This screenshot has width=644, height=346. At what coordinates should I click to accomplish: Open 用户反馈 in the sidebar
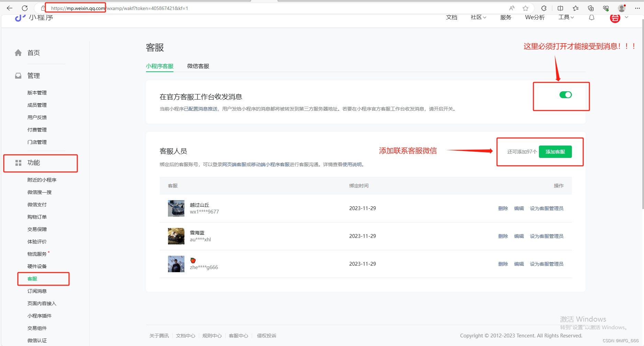pos(37,117)
